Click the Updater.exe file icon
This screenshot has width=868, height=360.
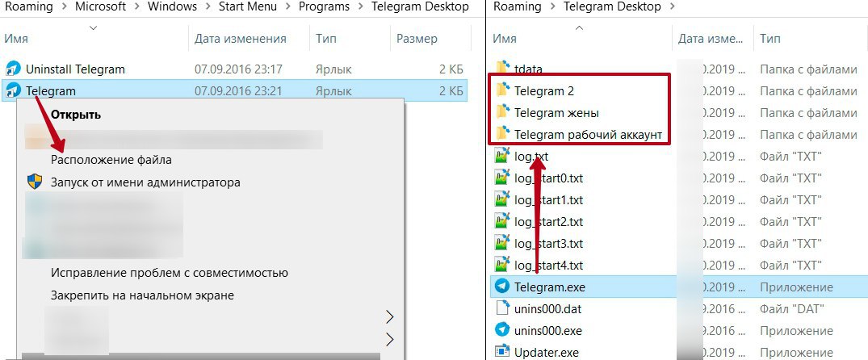[502, 352]
